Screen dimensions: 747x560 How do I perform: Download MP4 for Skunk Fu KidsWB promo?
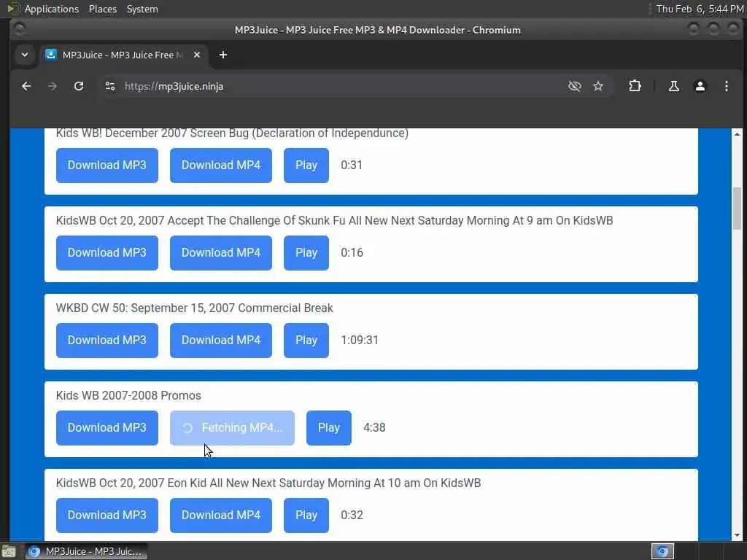tap(220, 253)
